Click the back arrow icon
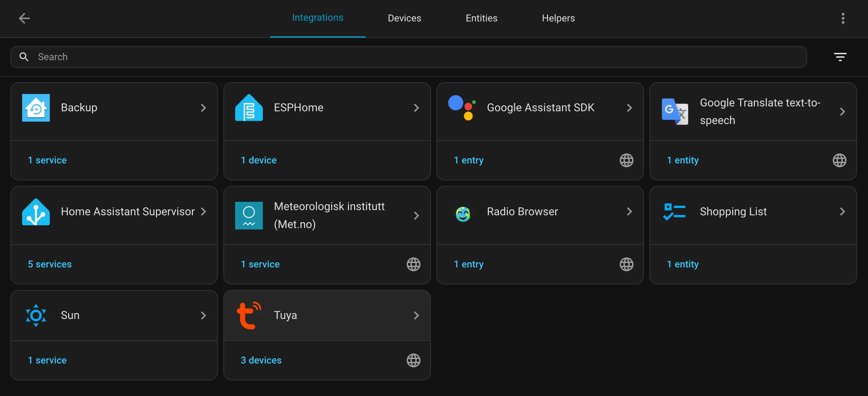 24,18
